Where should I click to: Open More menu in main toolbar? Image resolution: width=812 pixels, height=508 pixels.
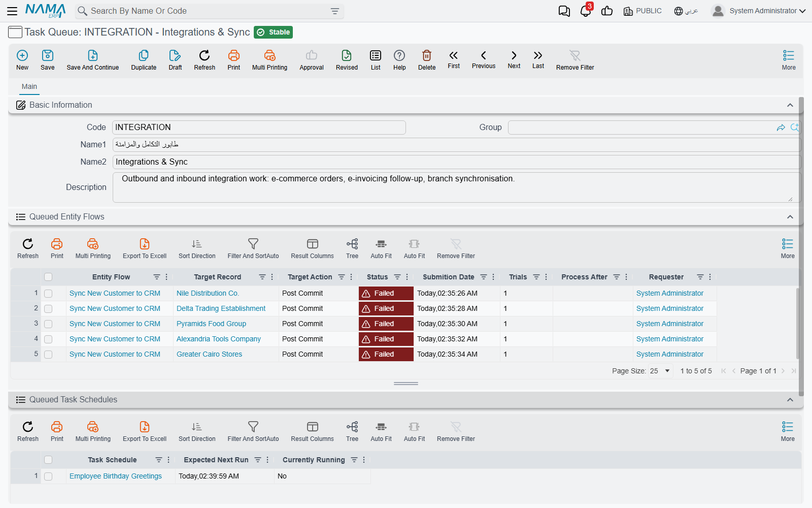789,60
